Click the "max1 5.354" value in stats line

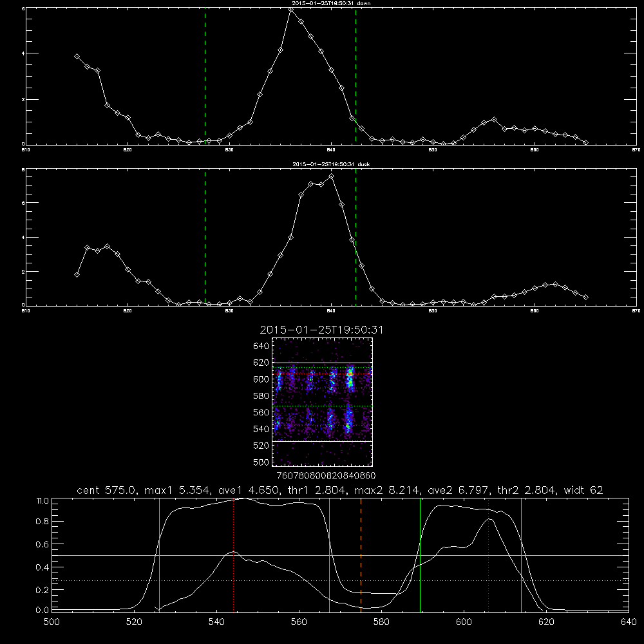tap(177, 490)
